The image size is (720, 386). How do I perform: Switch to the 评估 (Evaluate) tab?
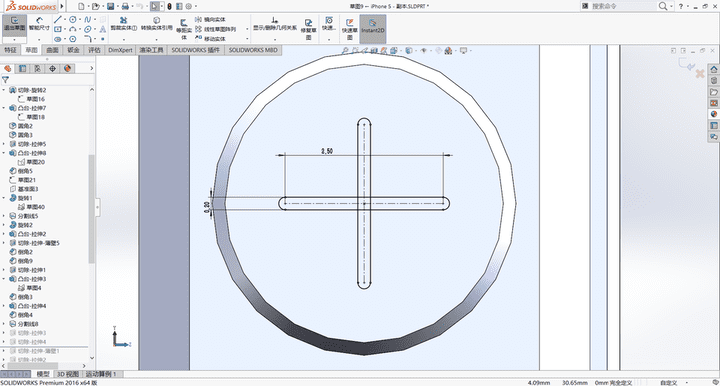[94, 50]
